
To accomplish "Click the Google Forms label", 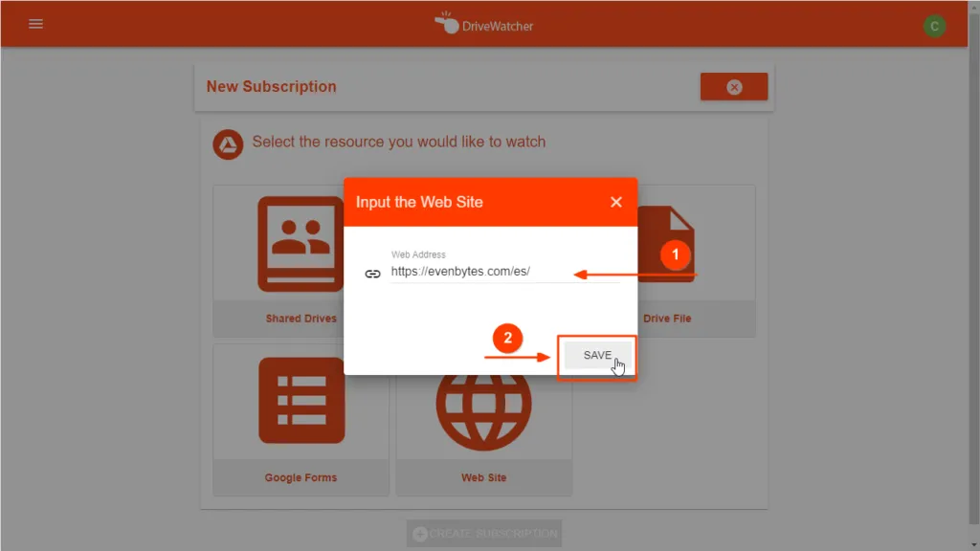I will click(x=301, y=477).
